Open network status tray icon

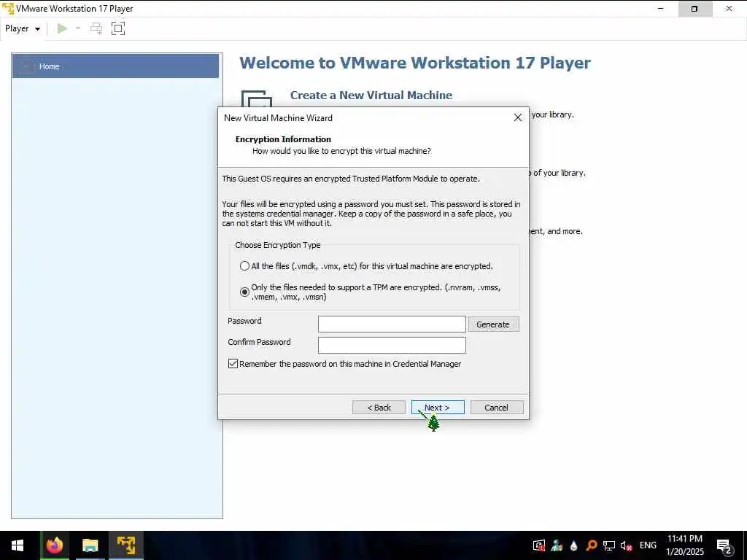[x=609, y=545]
